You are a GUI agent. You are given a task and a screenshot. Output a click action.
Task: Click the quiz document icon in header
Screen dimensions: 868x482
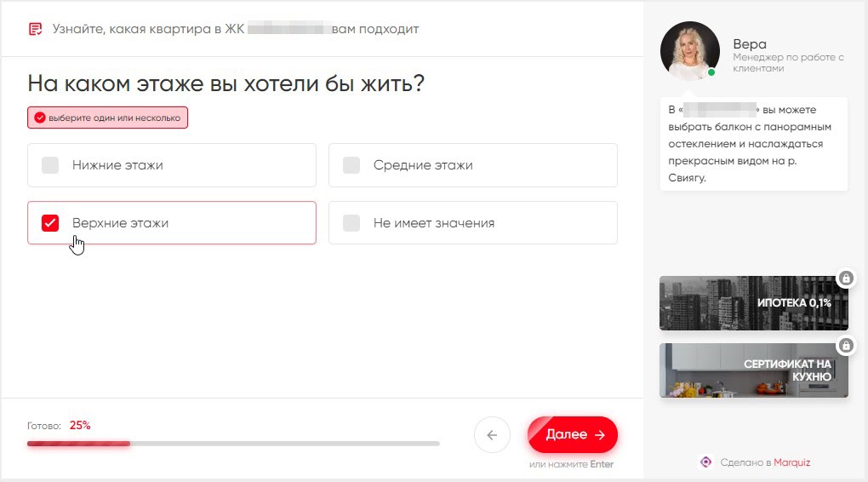(35, 29)
